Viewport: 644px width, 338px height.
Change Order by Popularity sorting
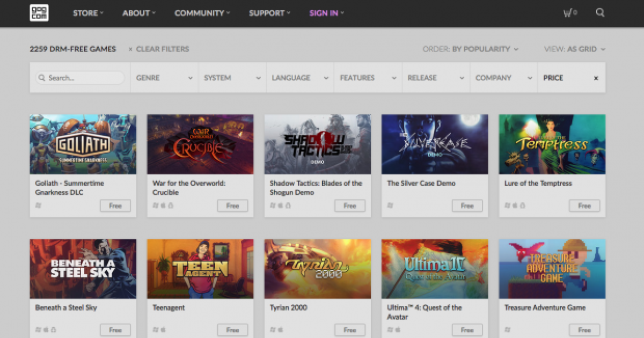click(x=471, y=49)
